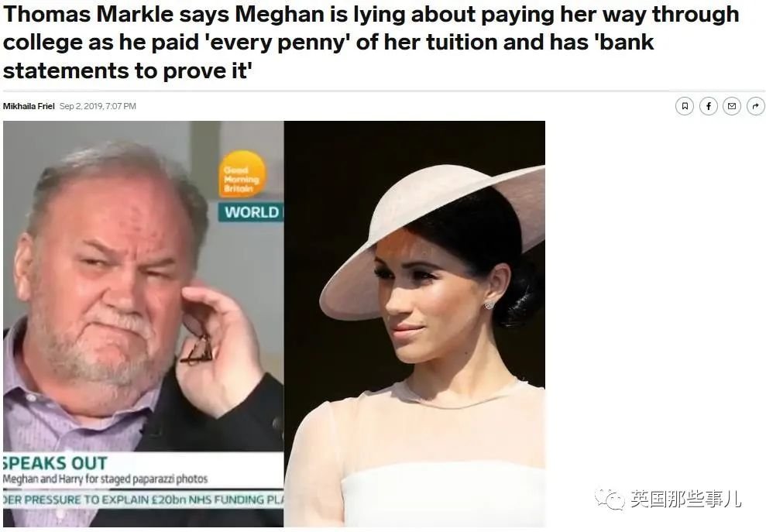Click the WeChat logo in the watermark
Screen dimensions: 766x532
click(610, 498)
